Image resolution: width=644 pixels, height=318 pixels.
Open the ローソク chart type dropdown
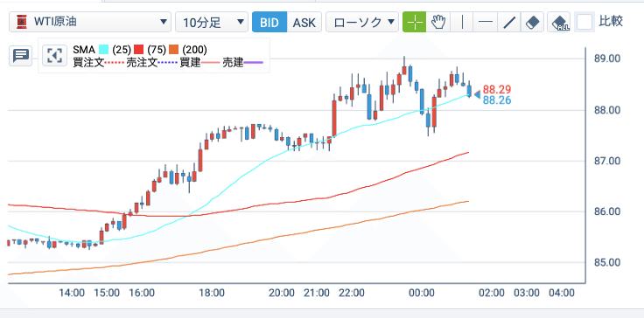click(362, 22)
